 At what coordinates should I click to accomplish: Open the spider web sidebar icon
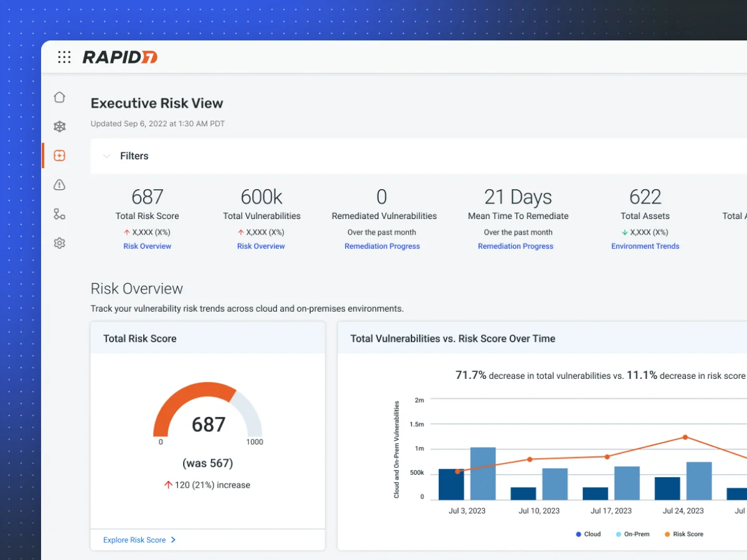point(59,126)
